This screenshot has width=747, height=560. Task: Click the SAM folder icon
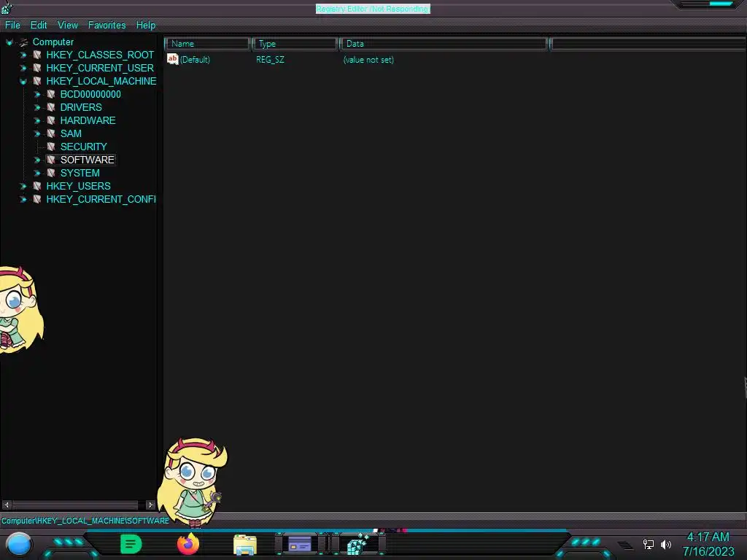click(x=51, y=133)
